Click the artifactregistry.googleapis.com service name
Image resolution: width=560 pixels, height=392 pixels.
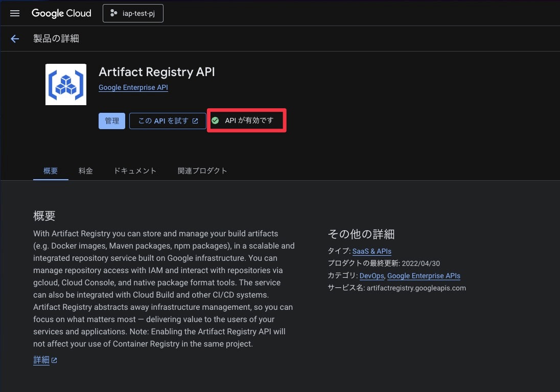tap(416, 288)
